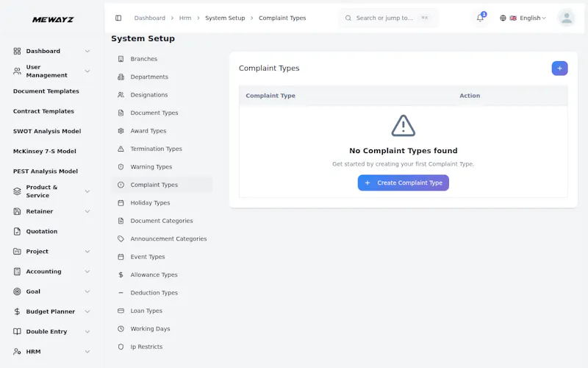Expand the Dashboard sidebar menu chevron
Image resolution: width=588 pixels, height=368 pixels.
87,51
